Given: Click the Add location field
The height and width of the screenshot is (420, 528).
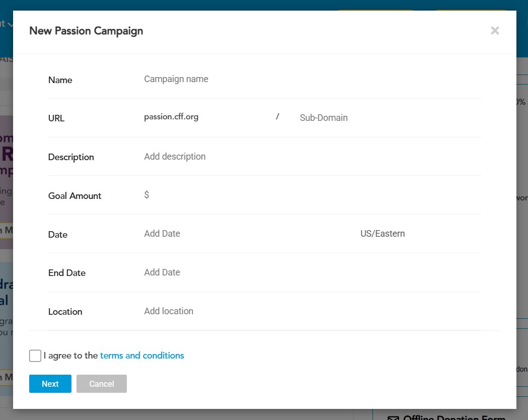Looking at the screenshot, I should (x=302, y=311).
